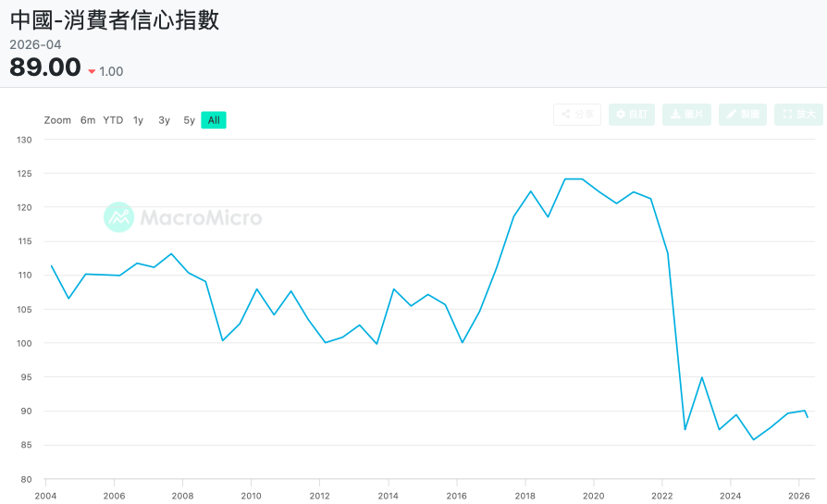The width and height of the screenshot is (827, 504).
Task: Click the MacroMicro watermark logo
Action: point(182,217)
